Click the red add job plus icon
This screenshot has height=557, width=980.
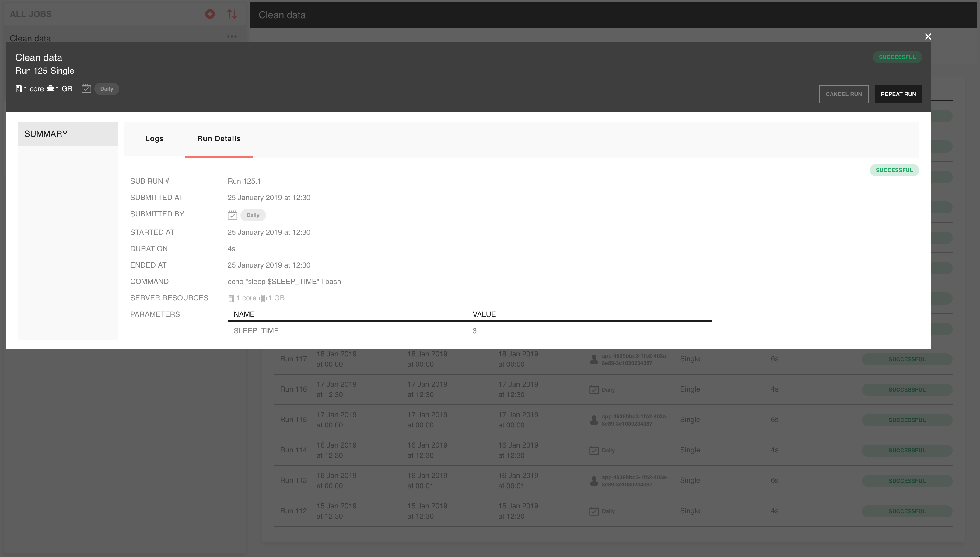point(210,14)
